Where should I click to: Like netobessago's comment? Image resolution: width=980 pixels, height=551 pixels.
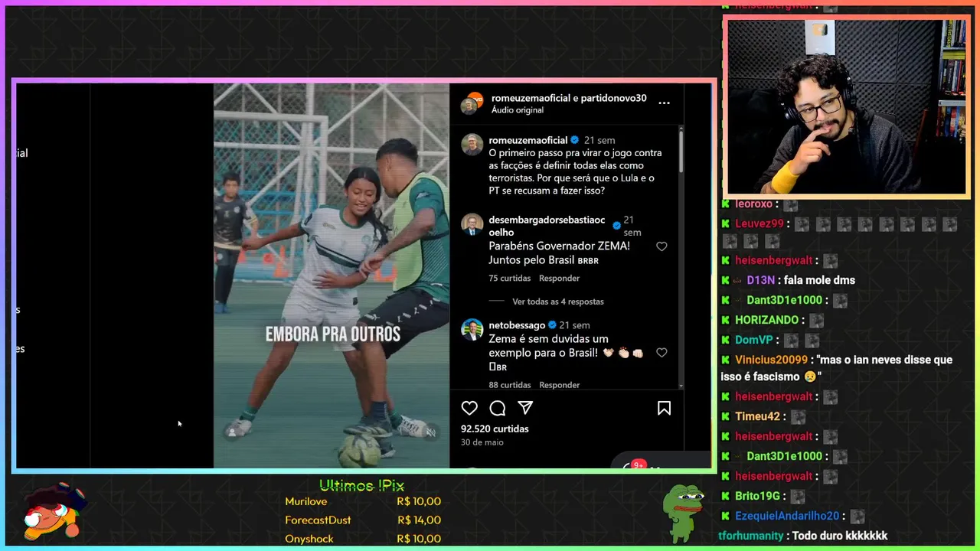click(x=661, y=353)
